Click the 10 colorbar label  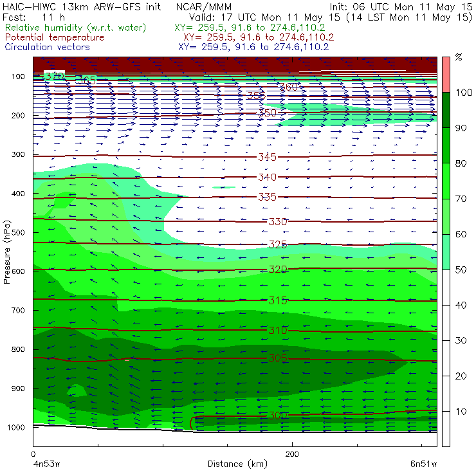click(x=461, y=412)
